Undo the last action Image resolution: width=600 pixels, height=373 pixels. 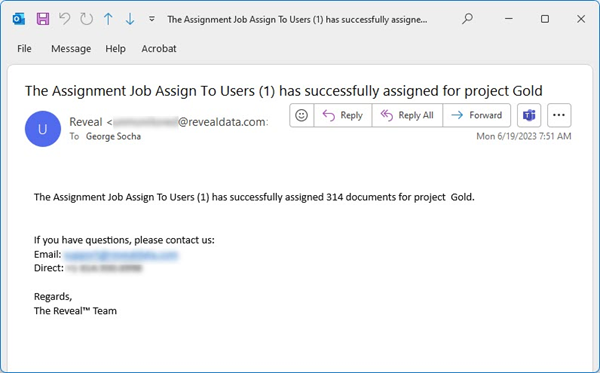pyautogui.click(x=65, y=19)
